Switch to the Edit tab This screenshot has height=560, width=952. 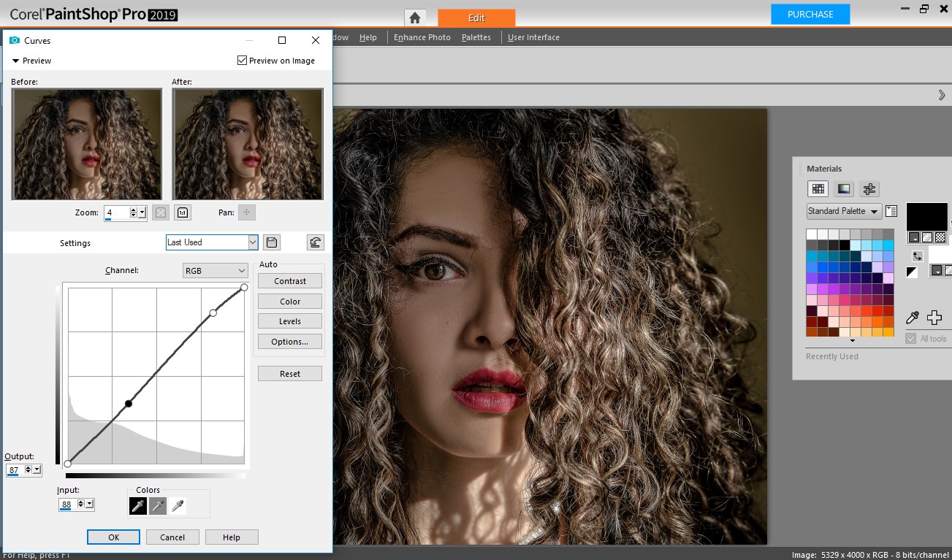pyautogui.click(x=476, y=17)
